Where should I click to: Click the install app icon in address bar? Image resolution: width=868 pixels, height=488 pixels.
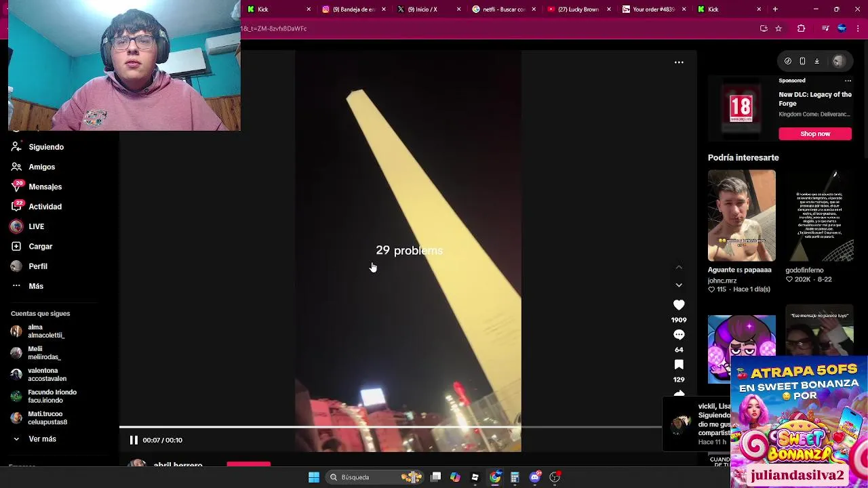pos(764,28)
